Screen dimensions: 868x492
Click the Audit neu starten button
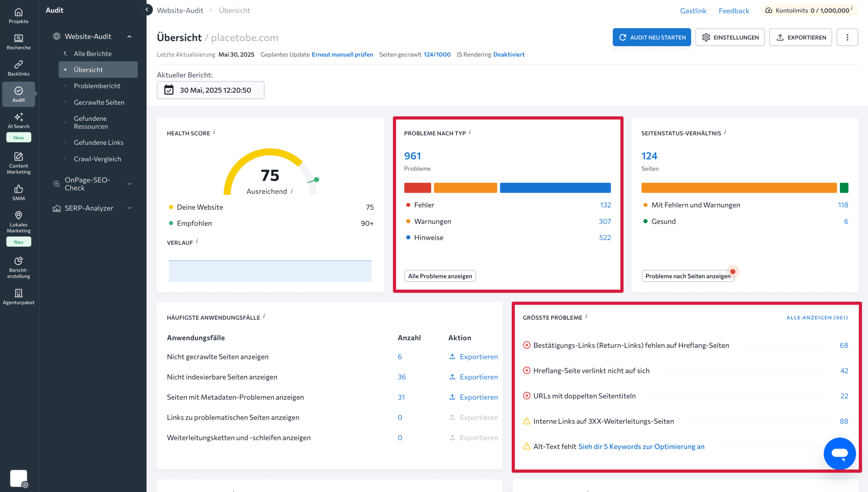651,37
